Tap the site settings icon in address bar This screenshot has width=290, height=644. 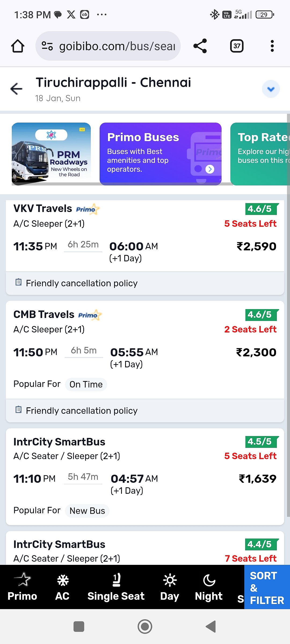(x=47, y=46)
